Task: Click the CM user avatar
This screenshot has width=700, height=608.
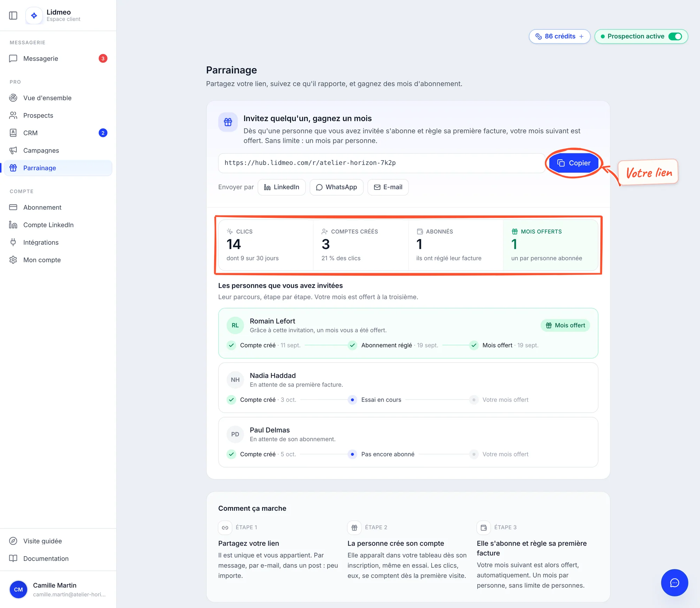Action: [x=18, y=589]
